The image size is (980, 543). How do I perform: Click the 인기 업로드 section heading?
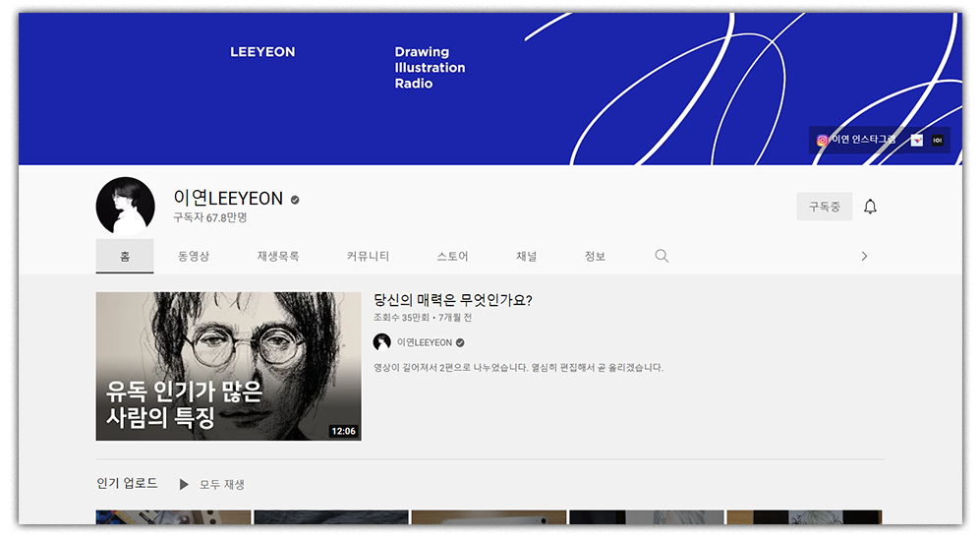pyautogui.click(x=127, y=484)
